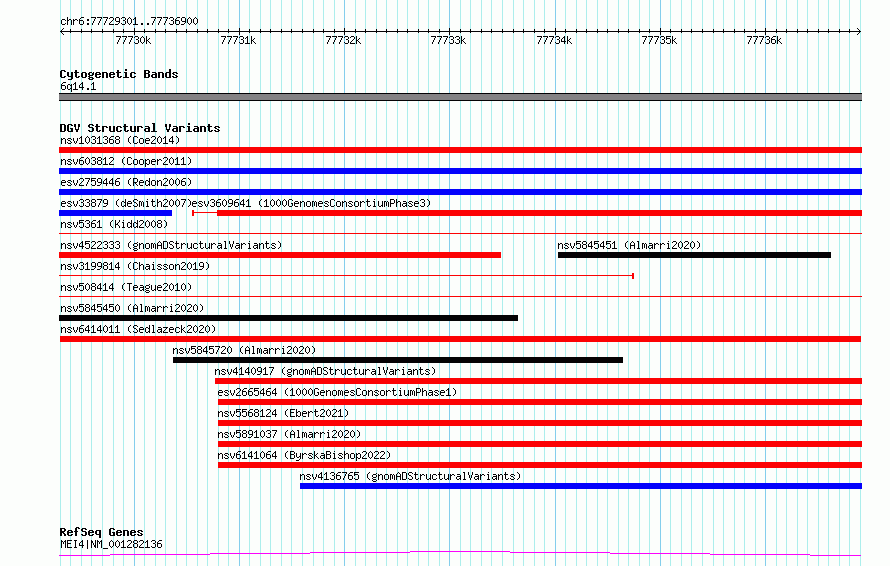Click the black nsv5845720 variant bar
Screen dimensions: 890x566
(398, 360)
